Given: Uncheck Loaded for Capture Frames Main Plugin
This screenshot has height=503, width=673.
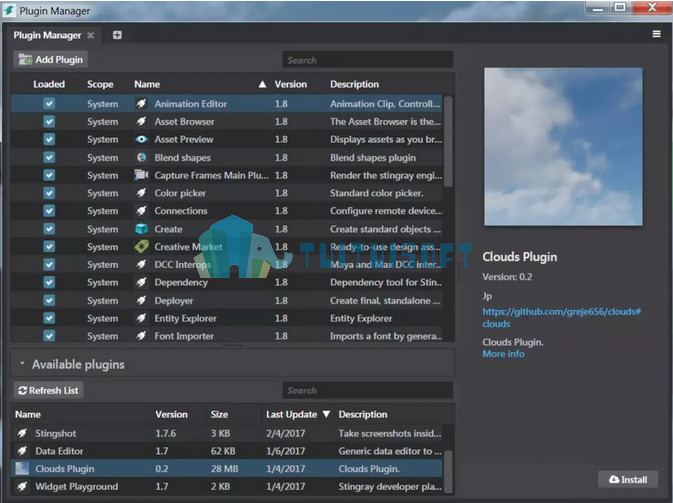Looking at the screenshot, I should click(49, 175).
